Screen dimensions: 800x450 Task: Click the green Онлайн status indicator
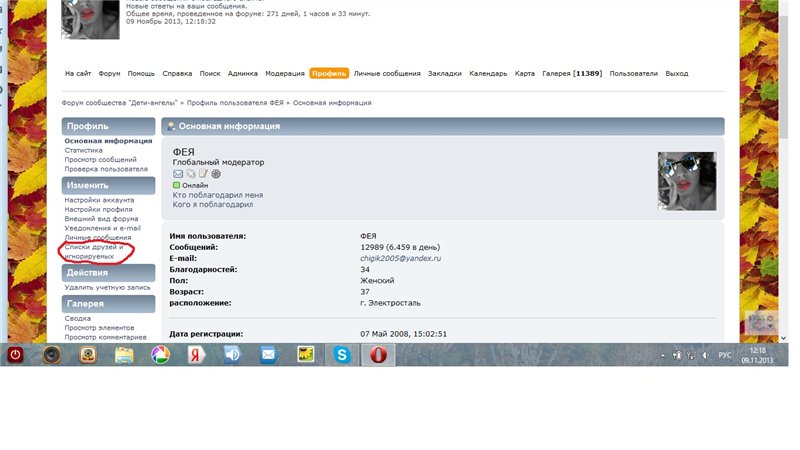coord(177,185)
